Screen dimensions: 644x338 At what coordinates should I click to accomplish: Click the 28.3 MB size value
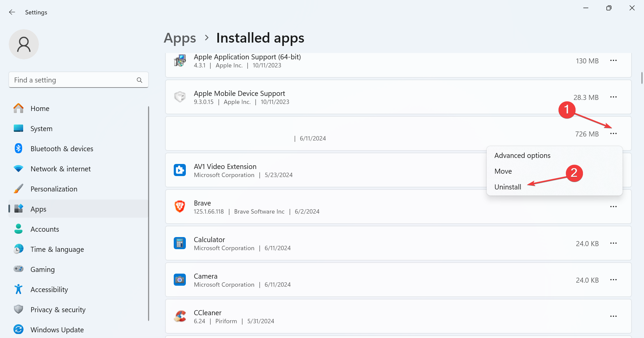pyautogui.click(x=586, y=98)
